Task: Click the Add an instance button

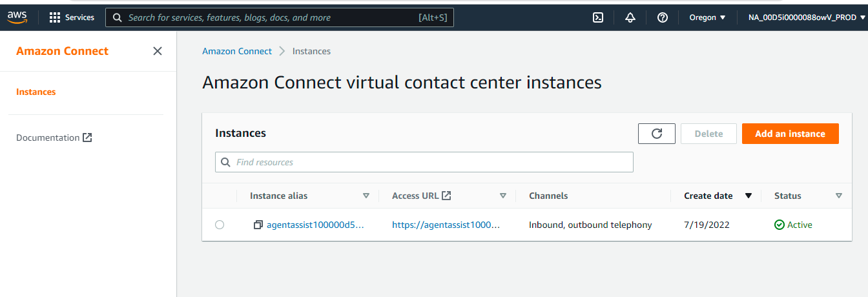Action: coord(790,134)
